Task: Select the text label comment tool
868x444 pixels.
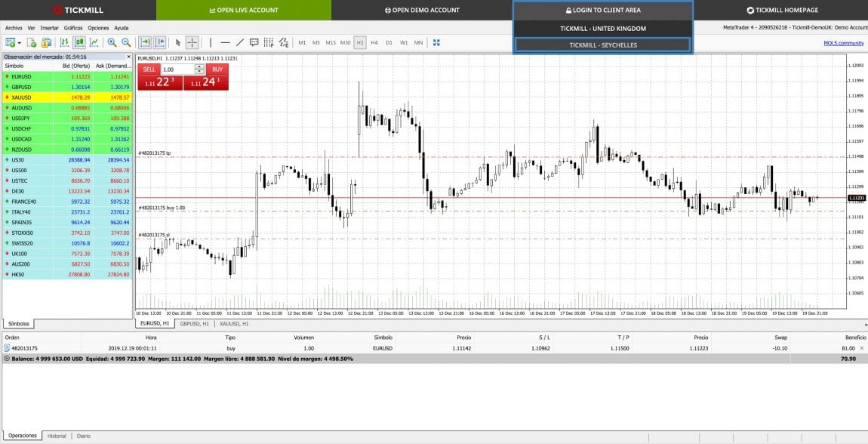Action: tap(254, 42)
